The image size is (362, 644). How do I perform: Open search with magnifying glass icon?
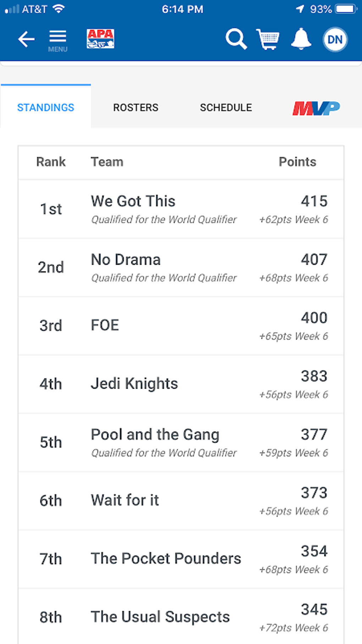tap(236, 39)
